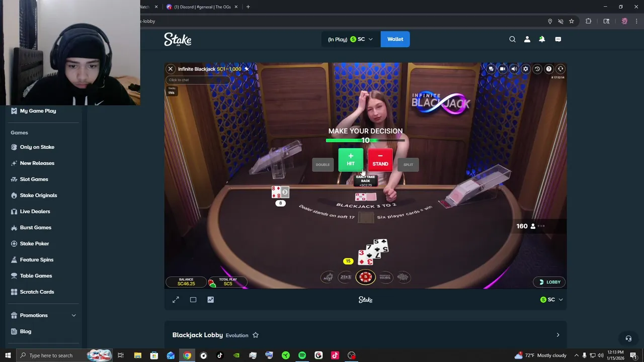Image resolution: width=644 pixels, height=362 pixels.
Task: Select the 21+3 side bet
Action: click(x=346, y=277)
